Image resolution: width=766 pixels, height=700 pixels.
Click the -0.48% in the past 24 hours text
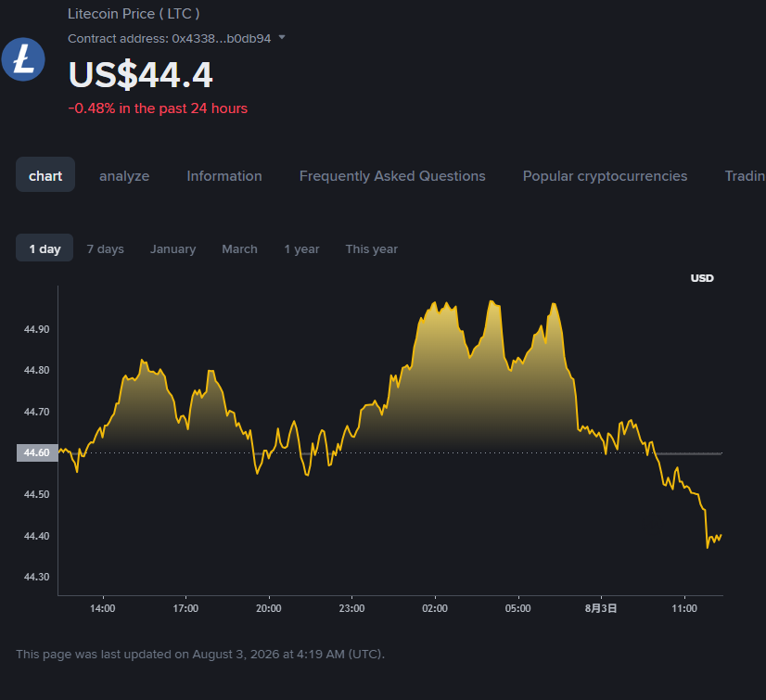tap(158, 108)
